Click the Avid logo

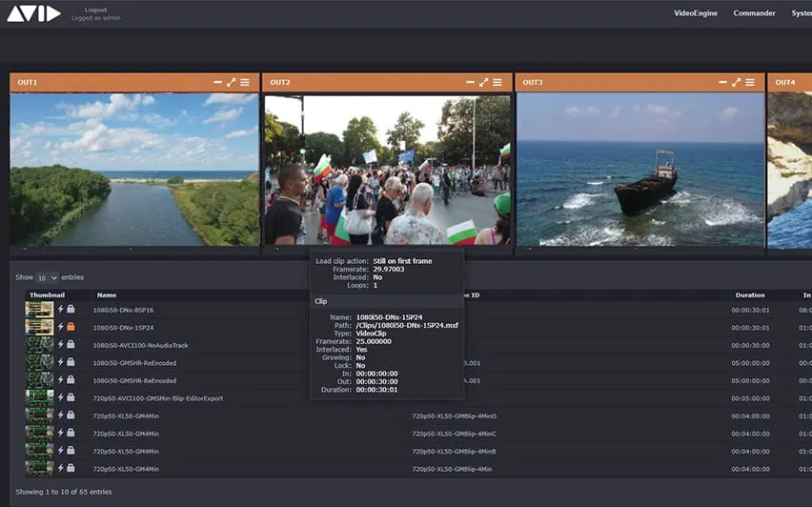click(33, 13)
